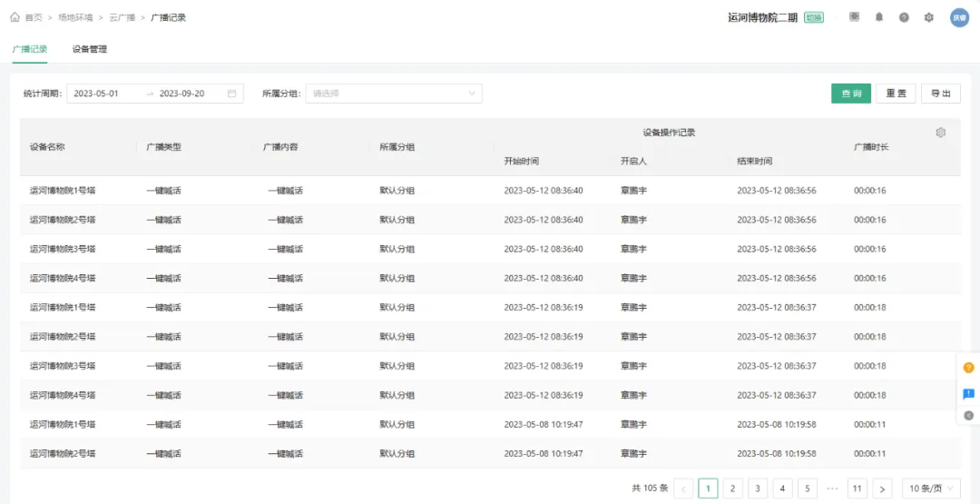Click the gray collapse float button

point(969,415)
